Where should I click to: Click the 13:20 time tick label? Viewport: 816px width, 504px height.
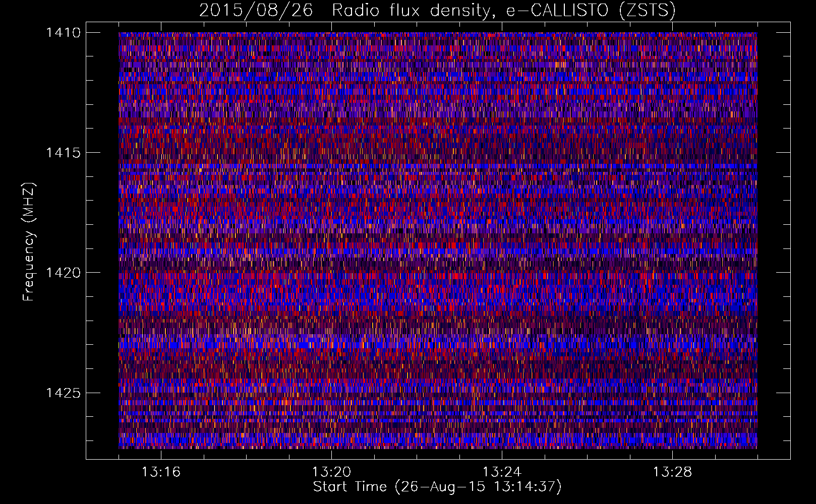(x=331, y=472)
